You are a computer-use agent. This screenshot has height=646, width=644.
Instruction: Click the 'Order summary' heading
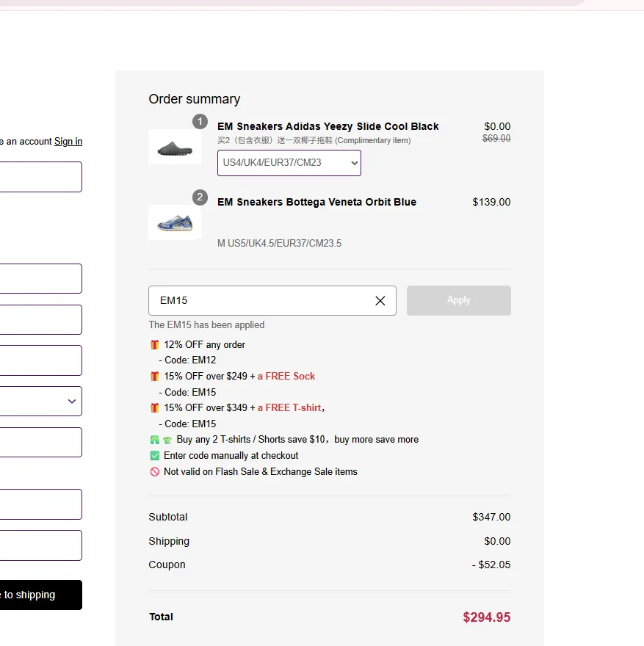coord(195,99)
